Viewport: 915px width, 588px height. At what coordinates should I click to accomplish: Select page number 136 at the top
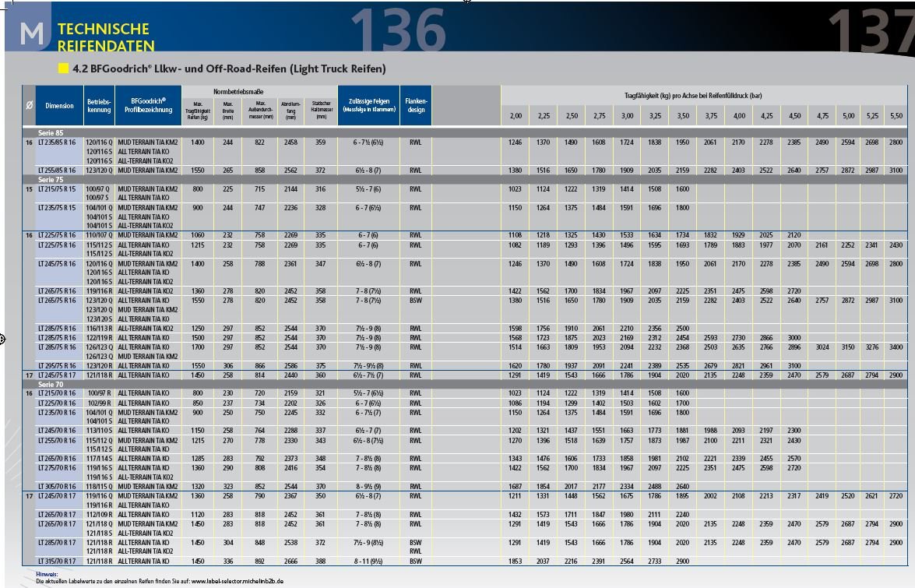pos(398,29)
